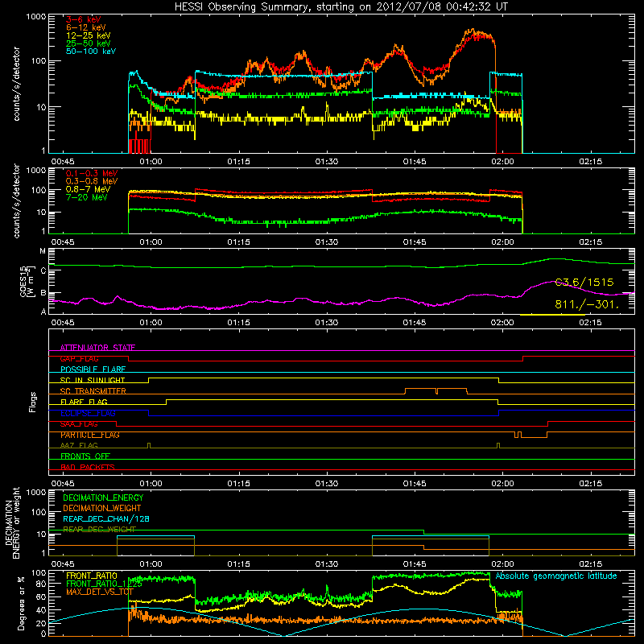
Task: Click the vertical 'Flags' axis title
Action: tap(33, 402)
